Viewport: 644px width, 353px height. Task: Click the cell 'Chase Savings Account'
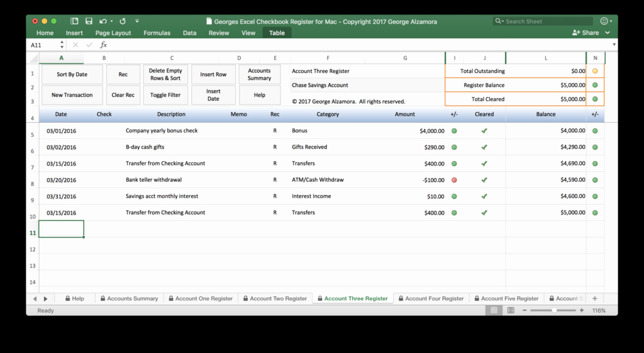pos(367,85)
